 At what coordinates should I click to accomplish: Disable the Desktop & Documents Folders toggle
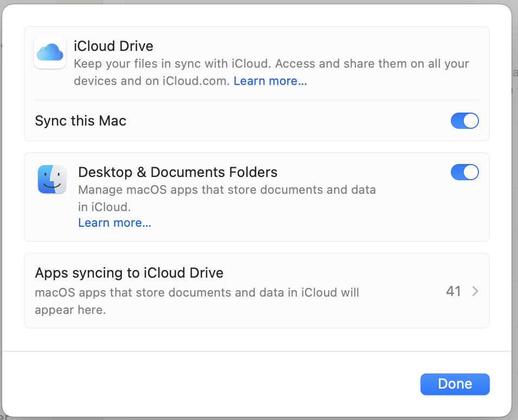point(464,172)
